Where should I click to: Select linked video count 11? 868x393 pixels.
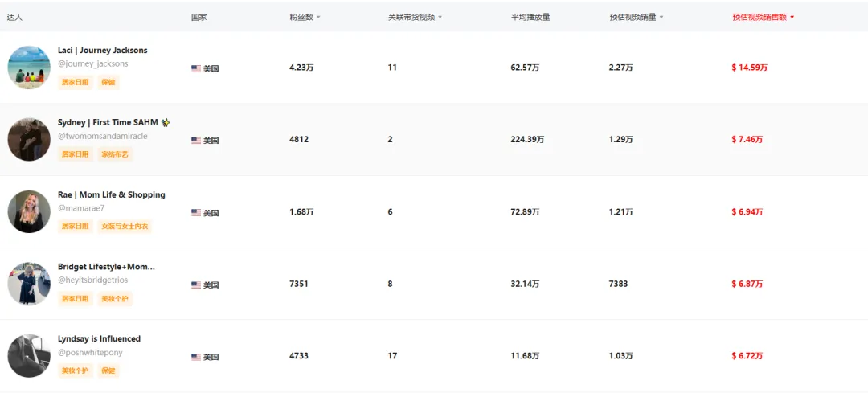click(x=392, y=68)
